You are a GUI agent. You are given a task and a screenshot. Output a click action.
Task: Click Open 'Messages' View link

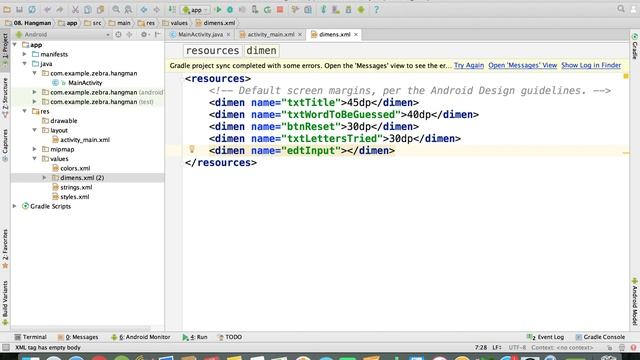pyautogui.click(x=522, y=65)
